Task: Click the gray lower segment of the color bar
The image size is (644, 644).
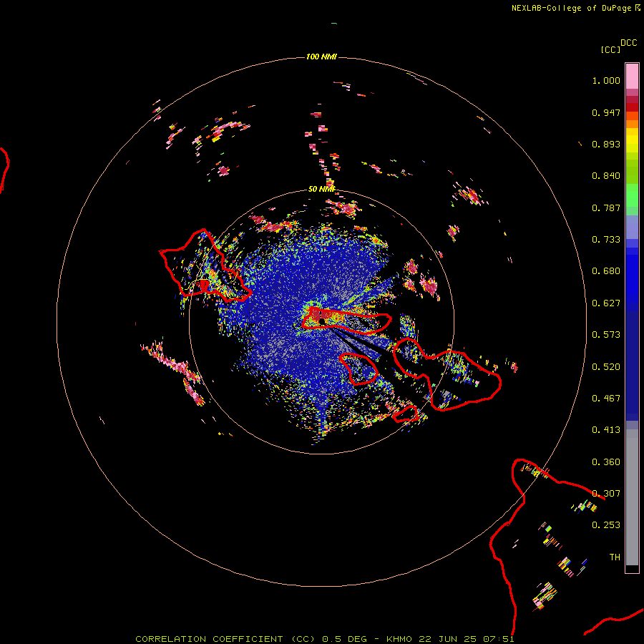Action: 632,497
